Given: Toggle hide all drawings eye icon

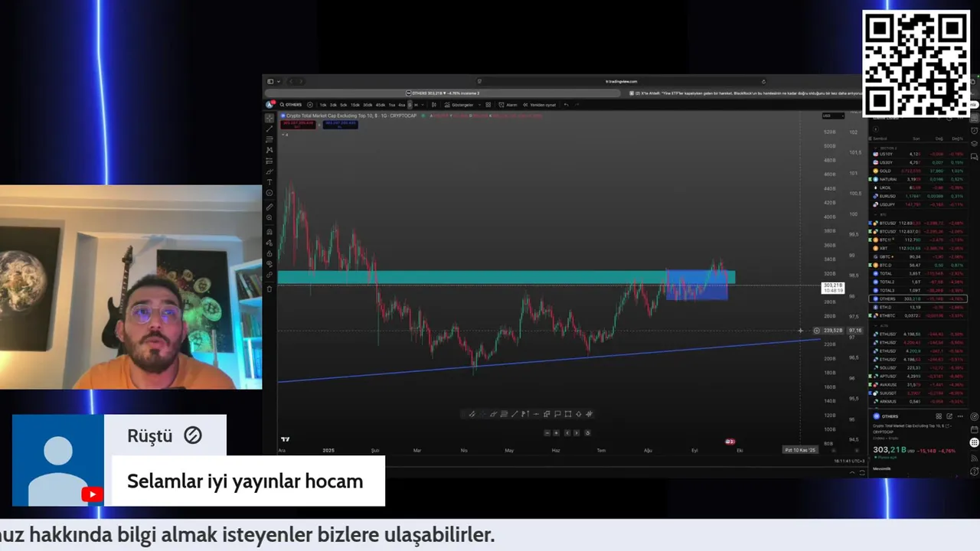Looking at the screenshot, I should coord(269,264).
